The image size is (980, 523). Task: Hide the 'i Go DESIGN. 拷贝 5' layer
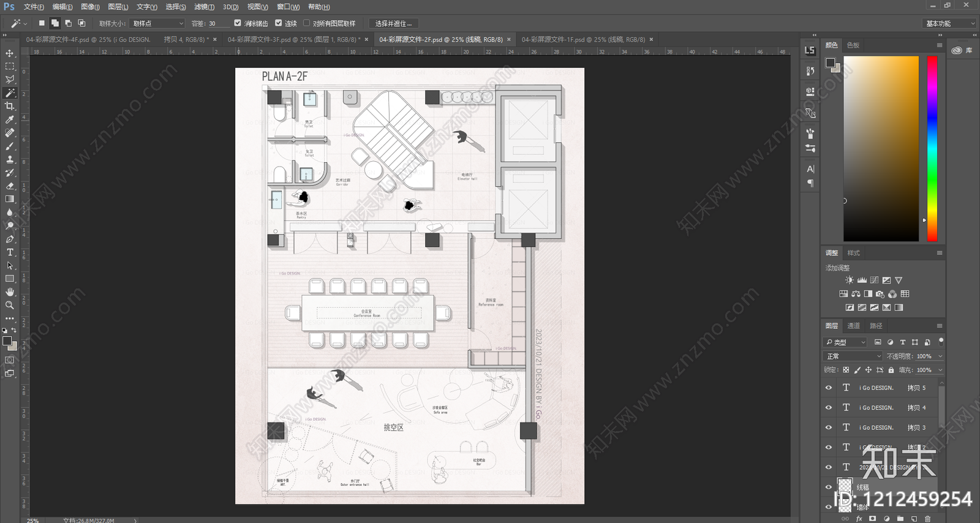(829, 388)
